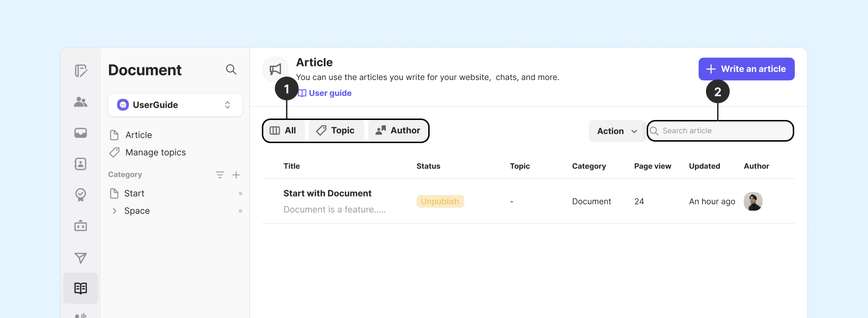This screenshot has width=868, height=318.
Task: Click the page view count 24
Action: tap(639, 201)
